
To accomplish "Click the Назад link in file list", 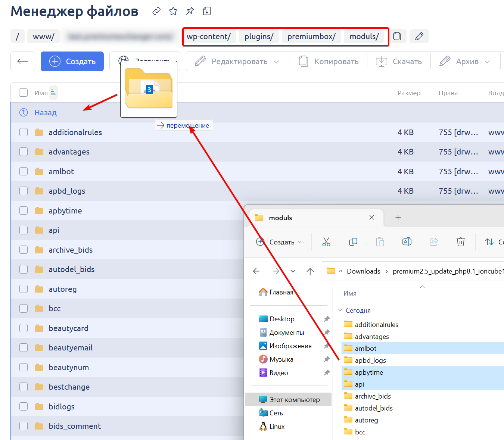I will coord(46,112).
